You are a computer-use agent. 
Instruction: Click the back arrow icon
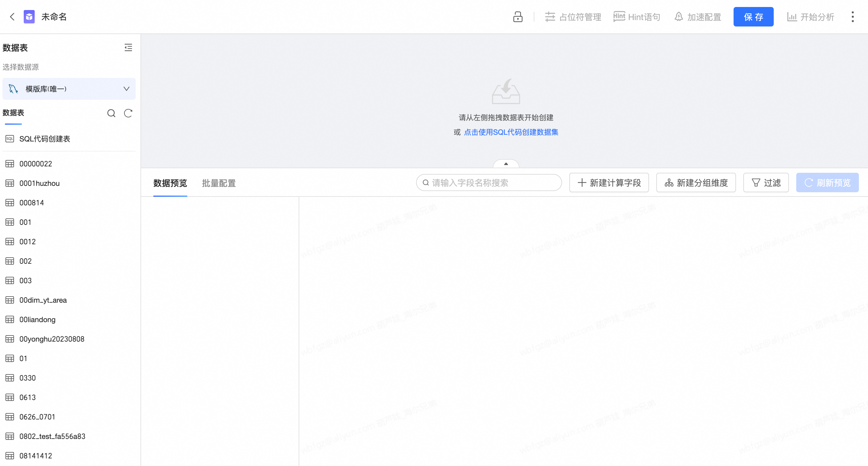[x=12, y=17]
